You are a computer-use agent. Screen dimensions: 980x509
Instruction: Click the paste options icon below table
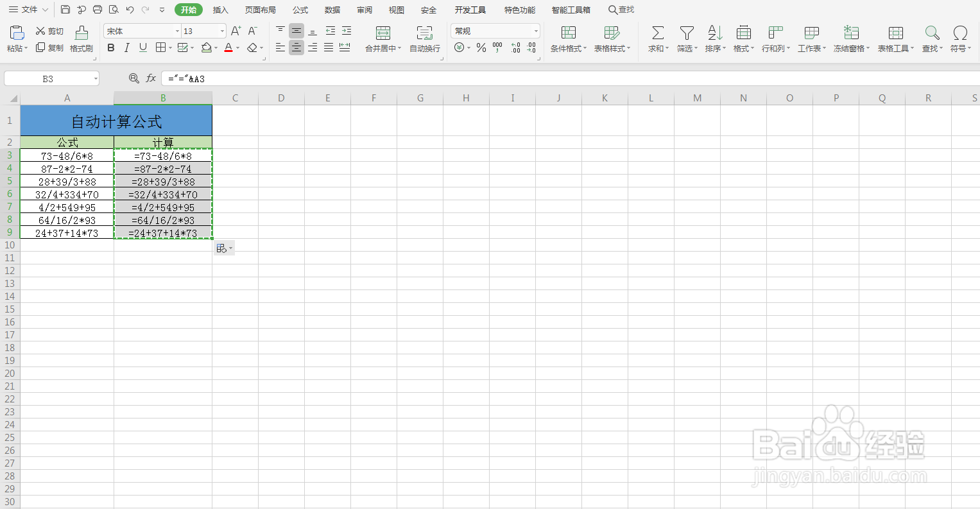click(x=224, y=248)
